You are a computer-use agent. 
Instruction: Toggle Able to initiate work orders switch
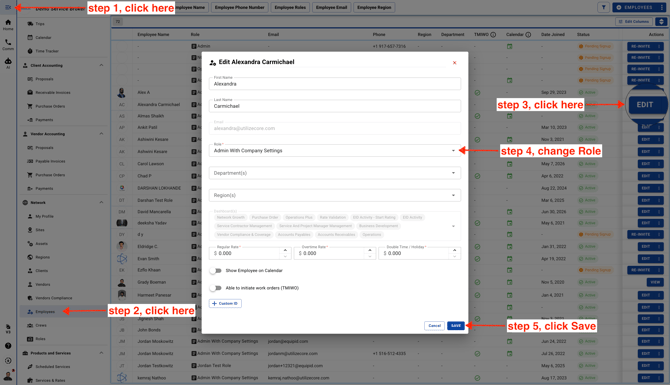[216, 288]
